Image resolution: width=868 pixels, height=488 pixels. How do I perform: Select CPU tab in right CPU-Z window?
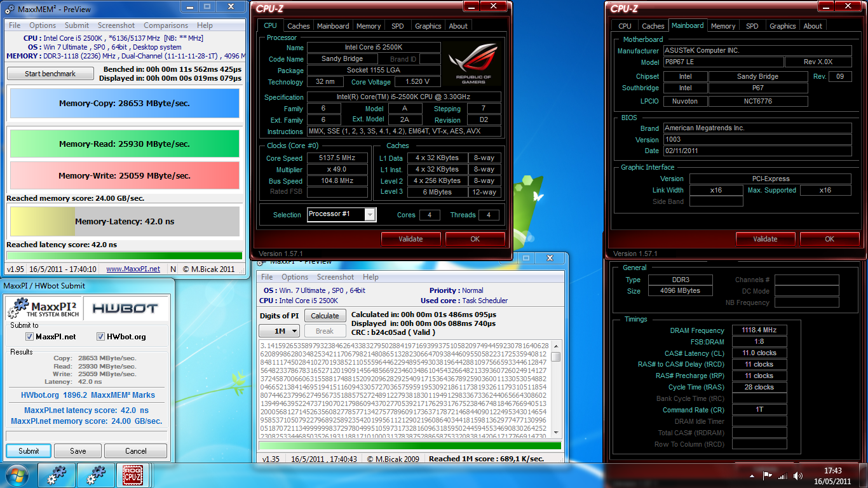pos(625,26)
